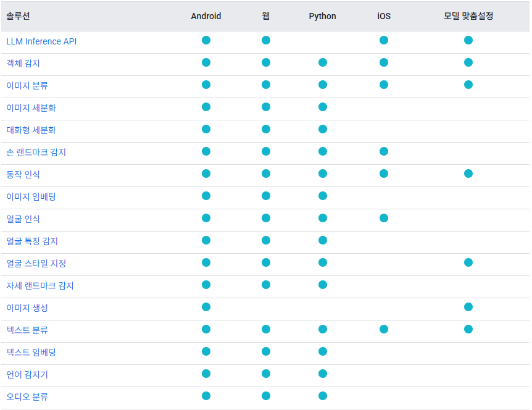Viewport: 532px width, 410px height.
Task: Click the Python dot for 자세 랜드마크 감지
Action: coord(323,285)
